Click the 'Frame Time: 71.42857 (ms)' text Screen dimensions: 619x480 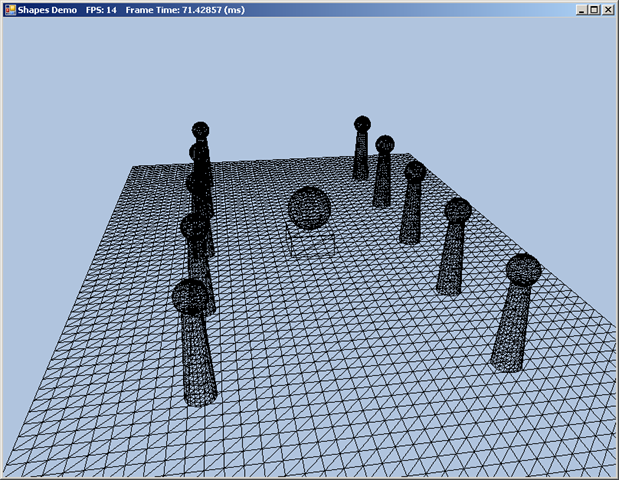tap(185, 10)
